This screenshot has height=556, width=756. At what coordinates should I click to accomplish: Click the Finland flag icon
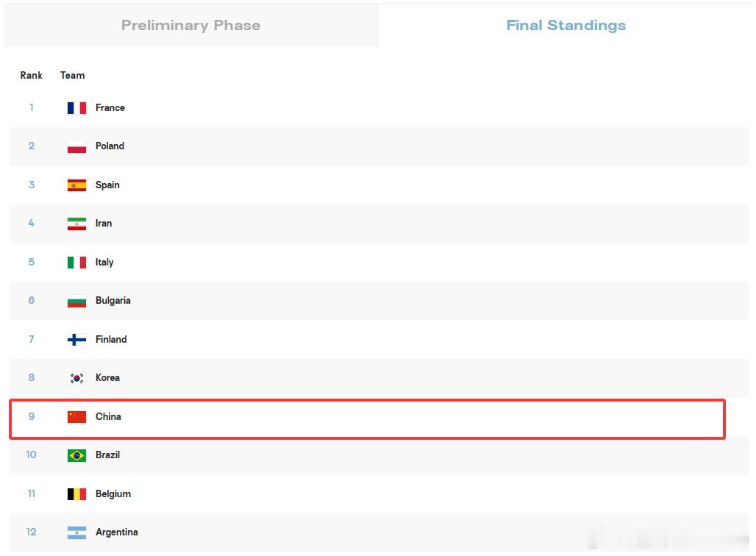(76, 340)
